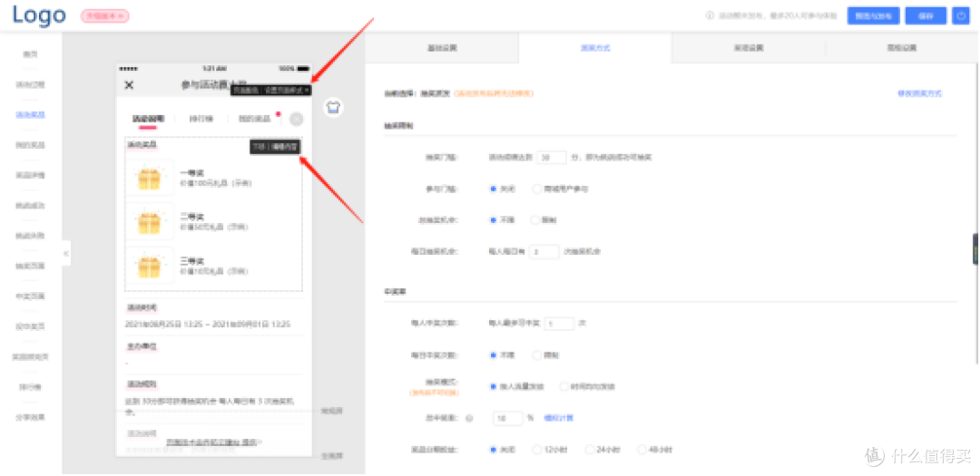Image resolution: width=980 pixels, height=476 pixels.
Task: Focus the 每人中奖次数 input field
Action: [559, 324]
